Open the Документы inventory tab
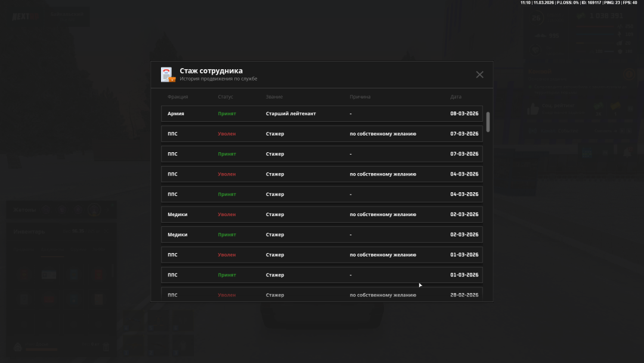The image size is (644, 363). click(52, 249)
